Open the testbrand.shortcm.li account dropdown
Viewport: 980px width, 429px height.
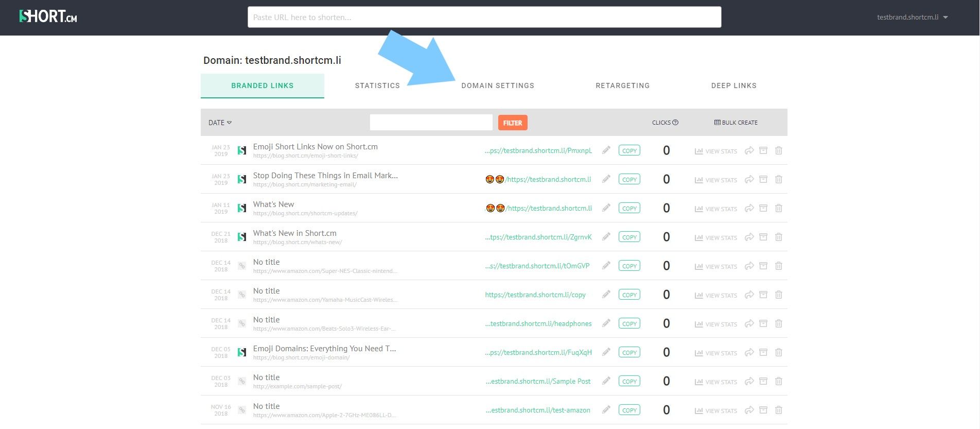pos(912,17)
